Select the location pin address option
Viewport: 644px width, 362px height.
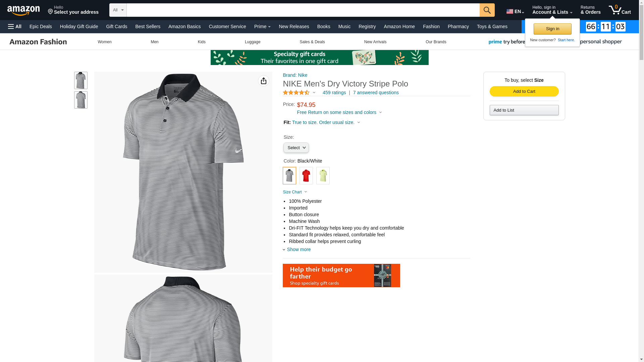pyautogui.click(x=73, y=10)
